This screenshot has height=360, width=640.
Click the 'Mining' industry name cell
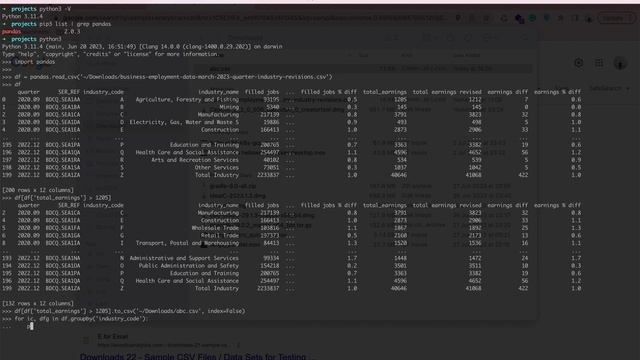click(229, 107)
